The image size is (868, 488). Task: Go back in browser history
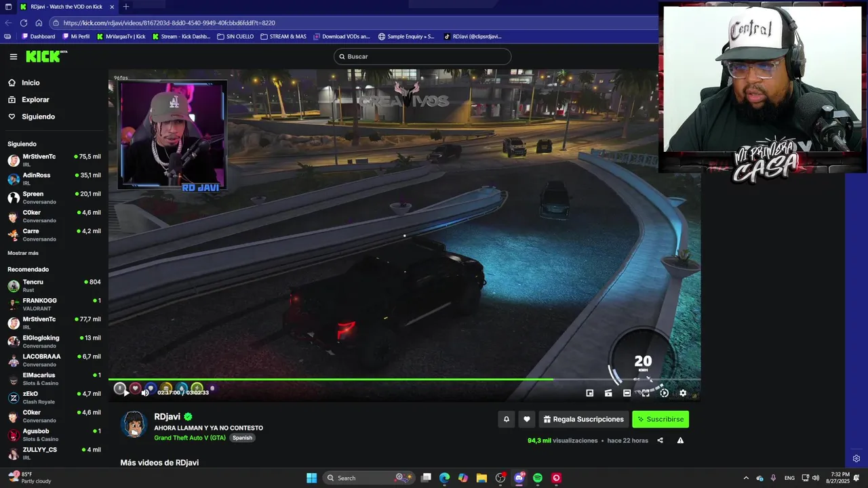tap(9, 22)
